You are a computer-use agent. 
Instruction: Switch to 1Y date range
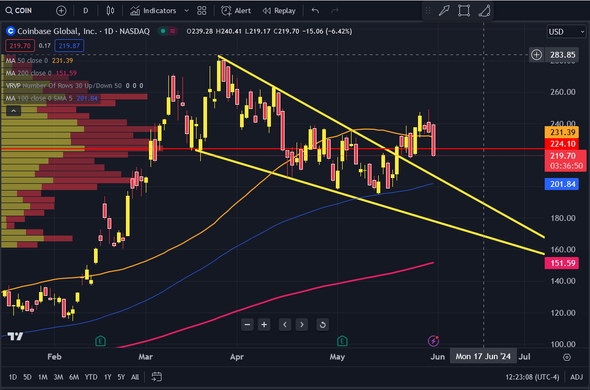click(x=108, y=377)
